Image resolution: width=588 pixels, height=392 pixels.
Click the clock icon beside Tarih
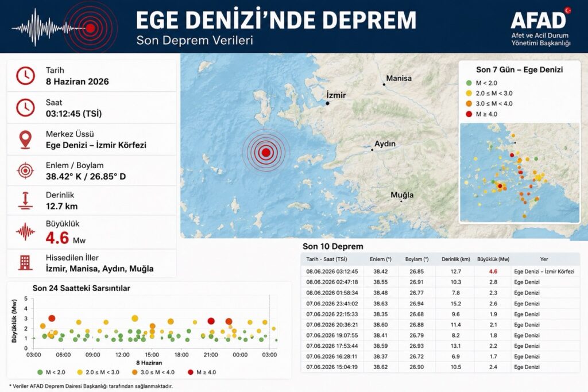pyautogui.click(x=25, y=76)
